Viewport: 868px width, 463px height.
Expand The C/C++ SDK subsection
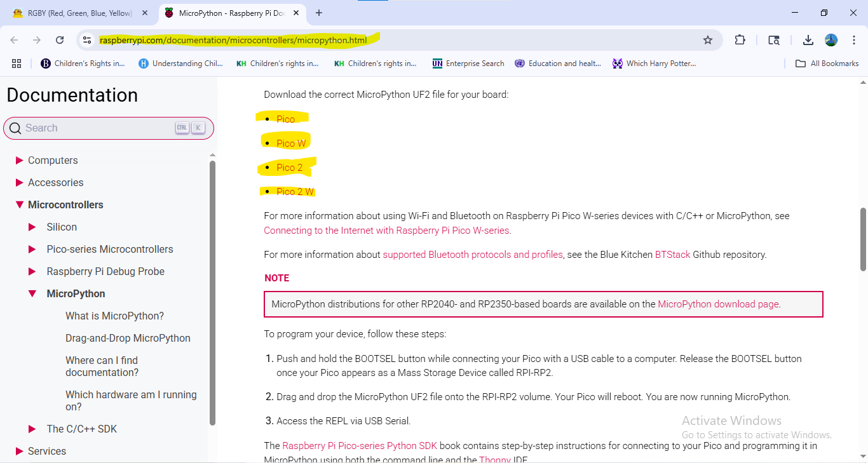coord(32,429)
